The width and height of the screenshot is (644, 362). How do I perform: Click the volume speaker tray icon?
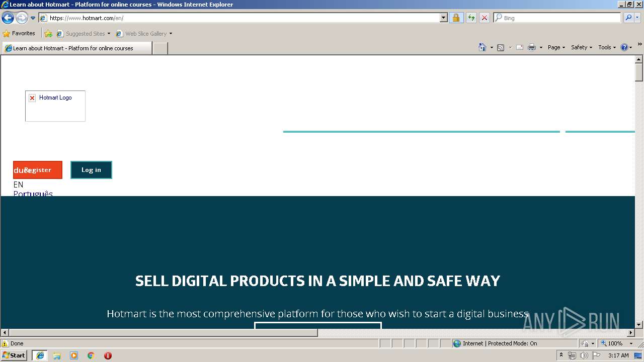[584, 355]
